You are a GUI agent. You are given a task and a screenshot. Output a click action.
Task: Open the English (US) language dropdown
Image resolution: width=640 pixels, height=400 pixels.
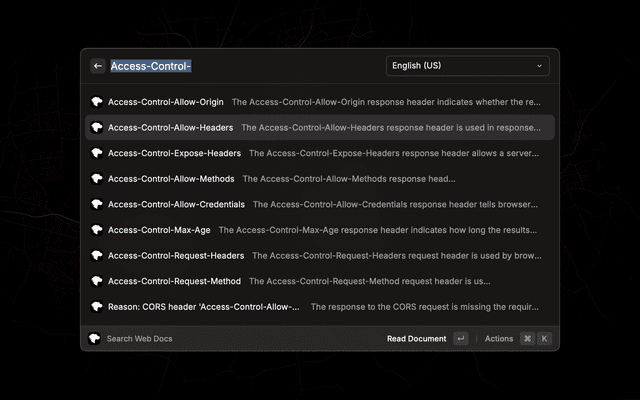468,66
